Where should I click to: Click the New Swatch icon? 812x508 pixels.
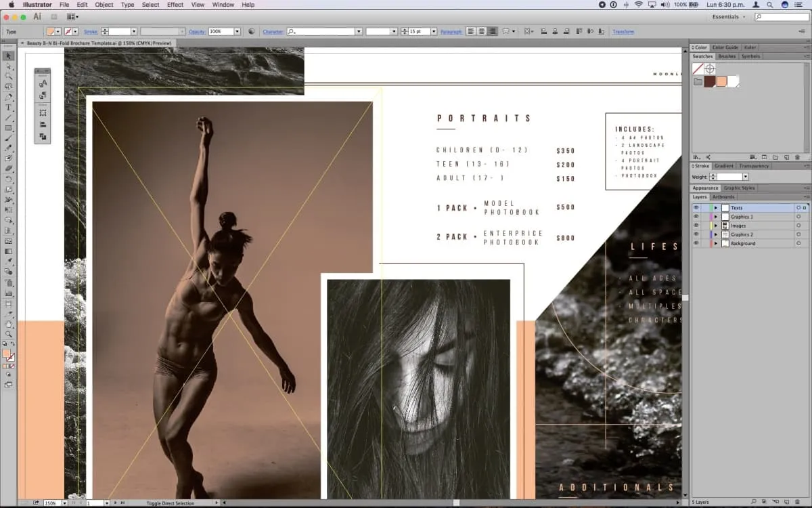786,157
